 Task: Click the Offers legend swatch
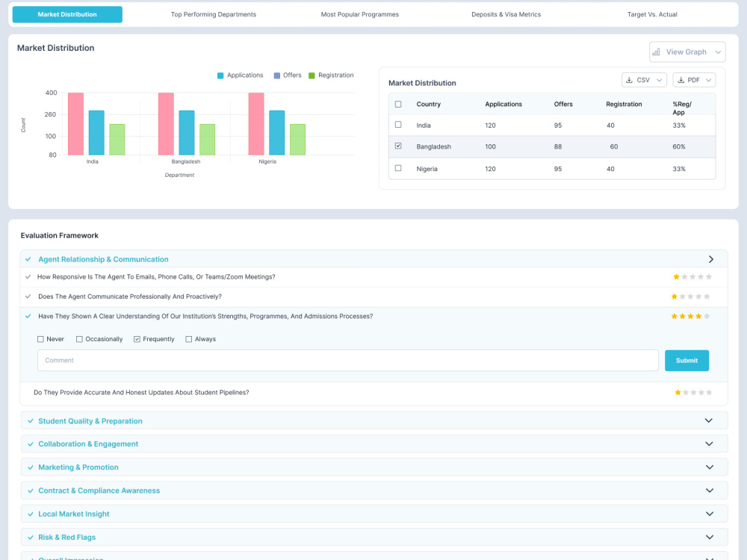(x=277, y=75)
